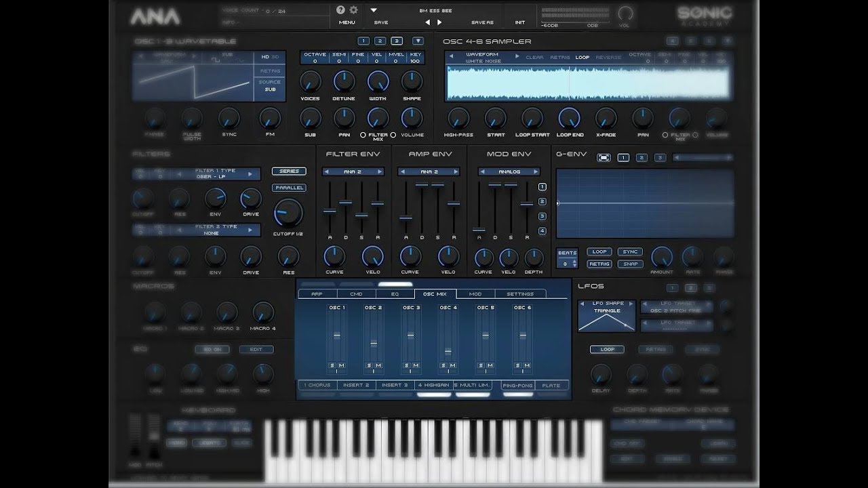
Task: Click the SHAPE knob
Action: pyautogui.click(x=412, y=82)
